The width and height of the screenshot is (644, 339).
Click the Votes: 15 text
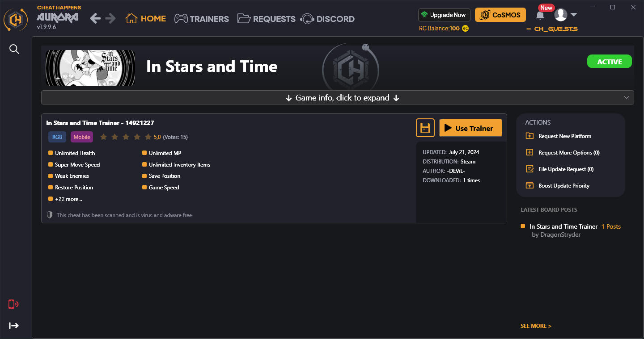click(x=175, y=137)
